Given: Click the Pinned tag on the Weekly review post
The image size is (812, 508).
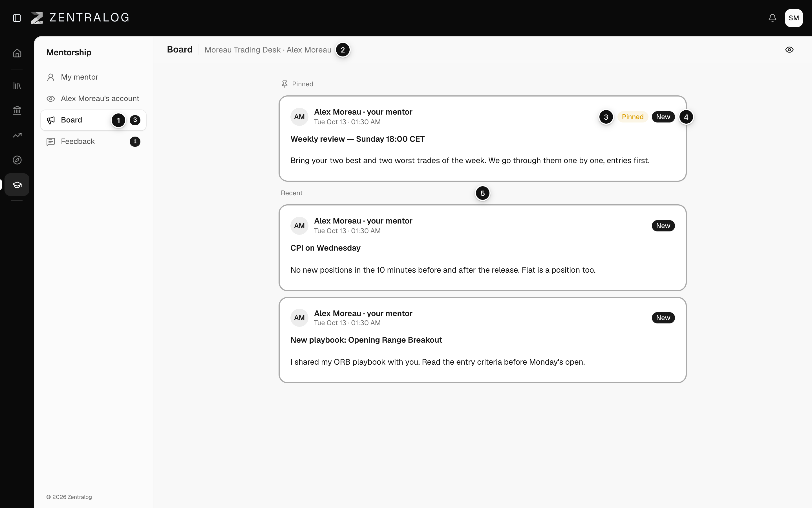Looking at the screenshot, I should tap(632, 117).
